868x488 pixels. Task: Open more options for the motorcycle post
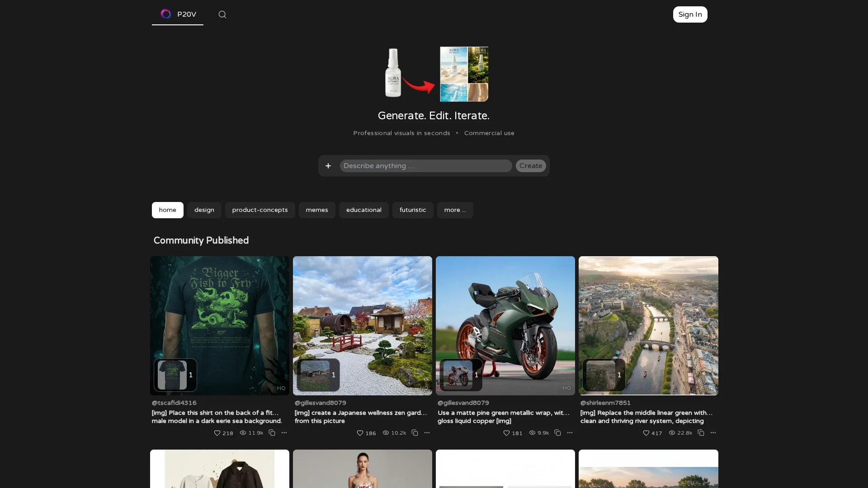click(x=570, y=433)
